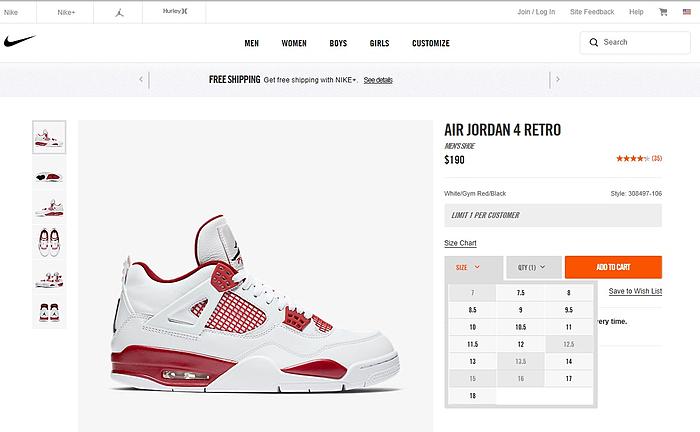Screen dimensions: 700x432
Task: Open the CUSTOMIZE navigation menu
Action: [x=431, y=43]
